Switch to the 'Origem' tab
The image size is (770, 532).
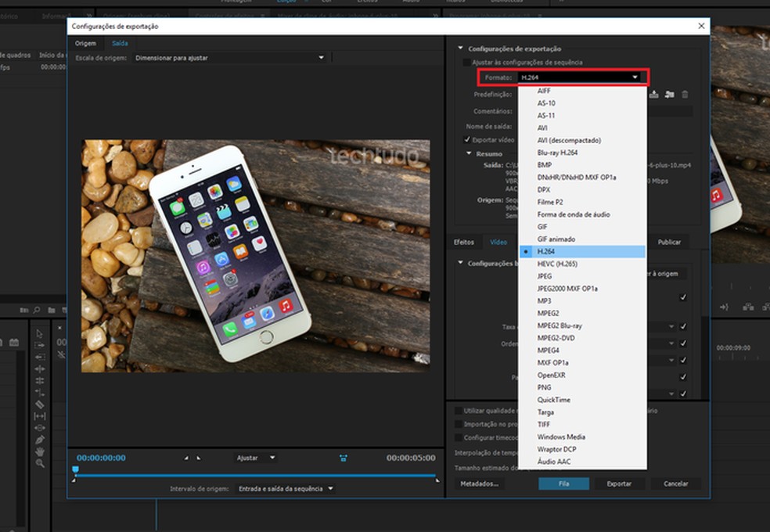[85, 43]
